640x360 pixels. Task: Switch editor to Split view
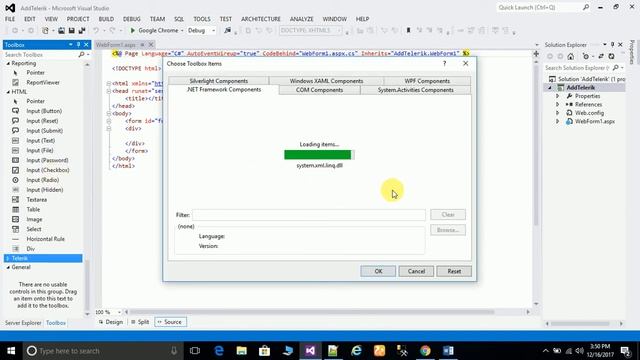click(140, 322)
